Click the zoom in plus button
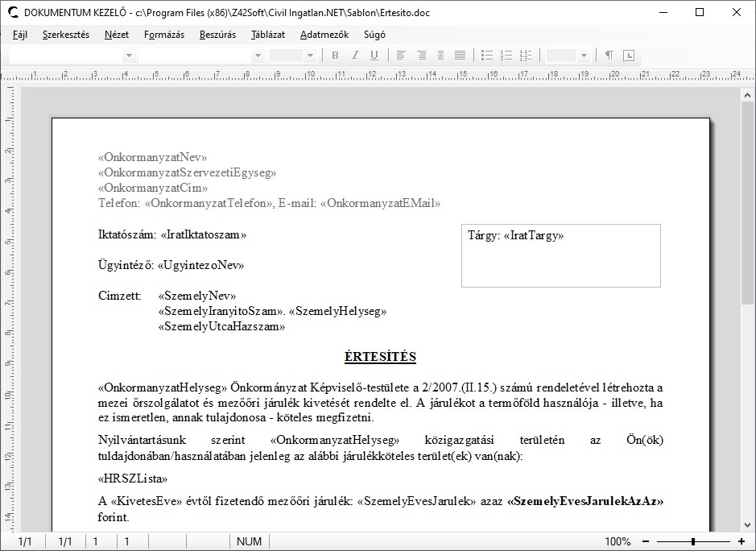The image size is (756, 551). (x=742, y=541)
